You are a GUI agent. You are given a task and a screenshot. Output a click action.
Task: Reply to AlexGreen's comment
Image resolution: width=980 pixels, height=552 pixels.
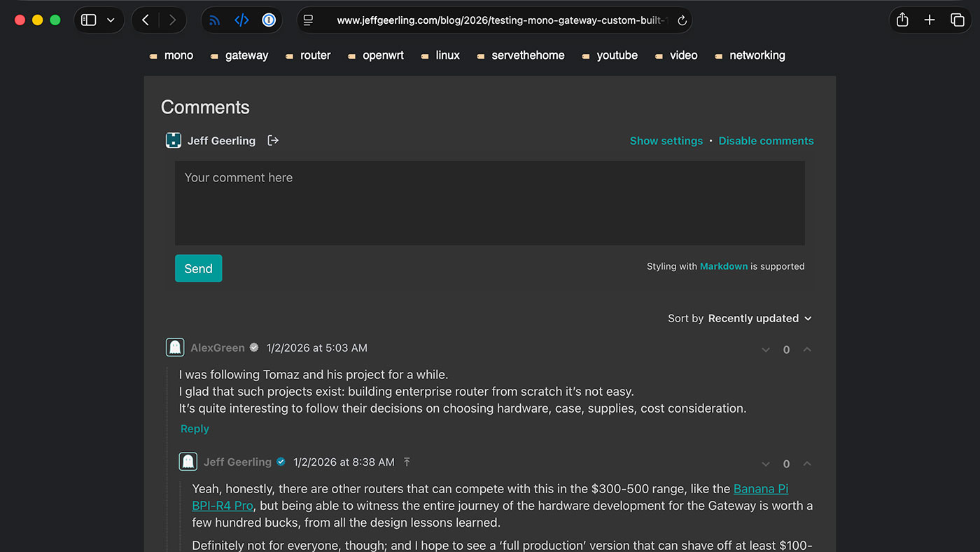click(195, 429)
